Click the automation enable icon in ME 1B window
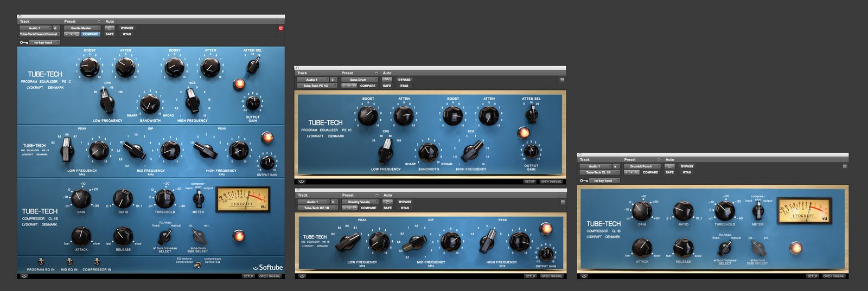 387,202
